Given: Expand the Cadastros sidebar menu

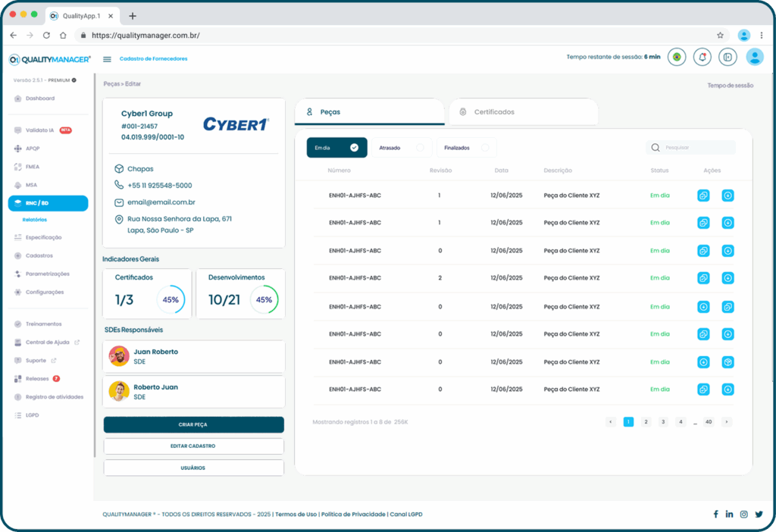Looking at the screenshot, I should click(x=39, y=255).
